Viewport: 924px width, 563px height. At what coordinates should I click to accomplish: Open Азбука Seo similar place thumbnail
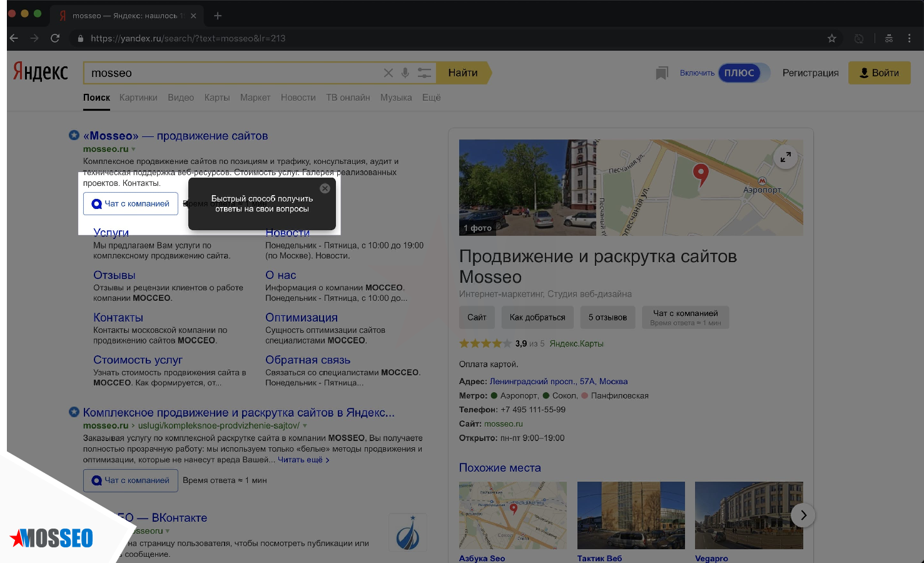click(x=513, y=515)
